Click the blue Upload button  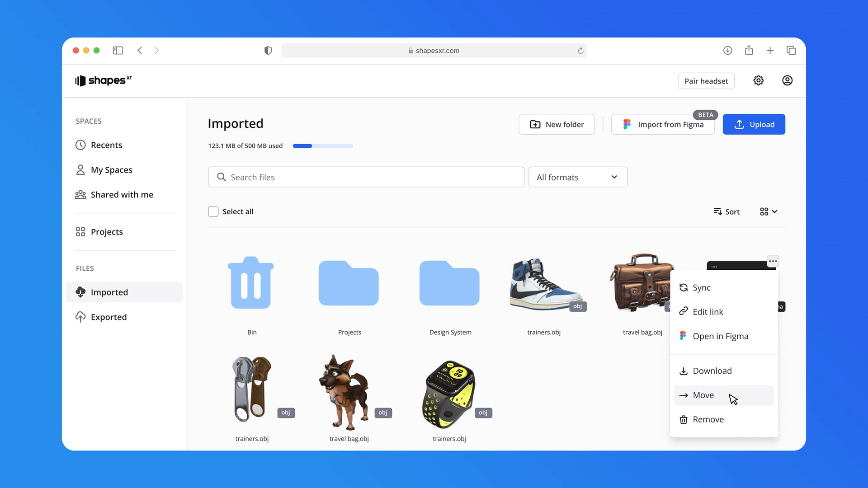[x=754, y=124]
